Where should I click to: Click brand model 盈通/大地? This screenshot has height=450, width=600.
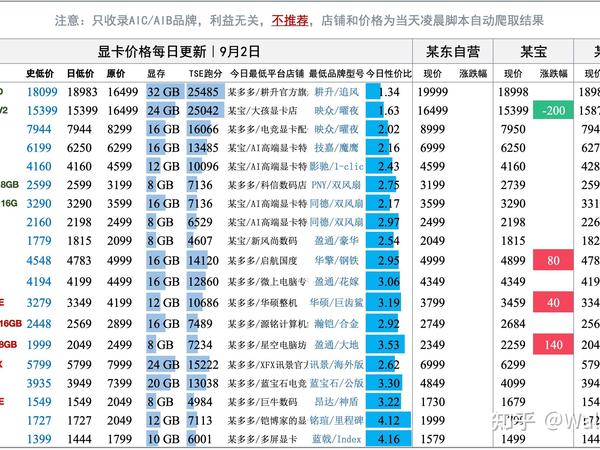(x=336, y=345)
